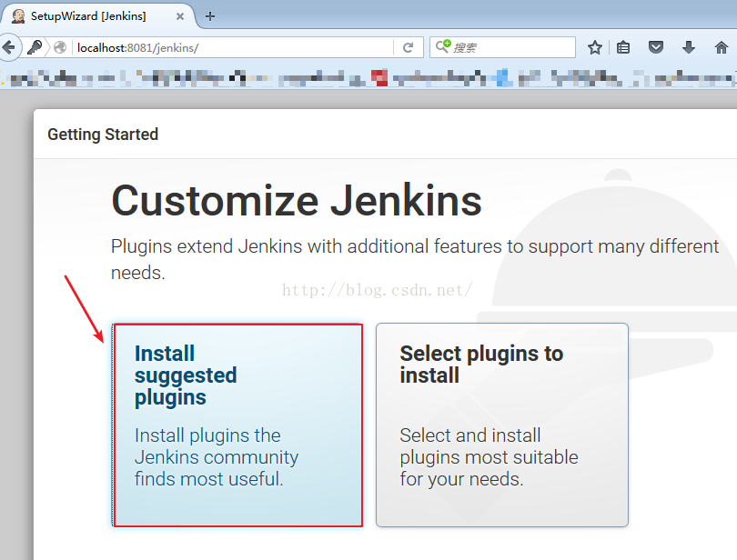Screen dimensions: 737x560
Task: Click the Customize Jenkins heading
Action: coord(297,201)
